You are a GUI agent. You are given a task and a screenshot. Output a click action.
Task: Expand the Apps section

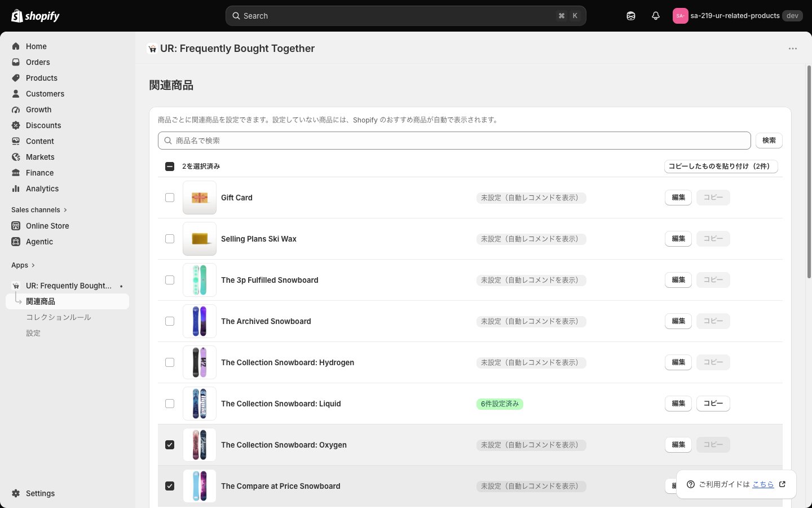(x=23, y=265)
